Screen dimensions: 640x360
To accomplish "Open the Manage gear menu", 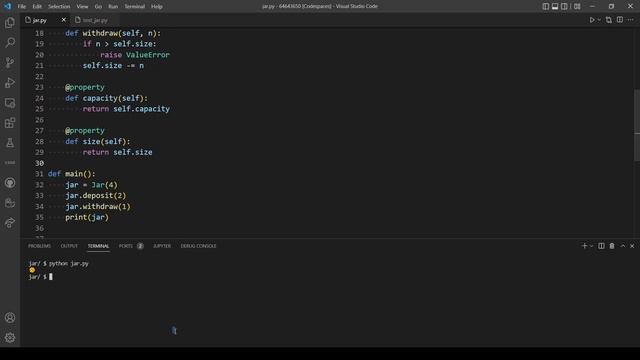I will (x=10, y=338).
